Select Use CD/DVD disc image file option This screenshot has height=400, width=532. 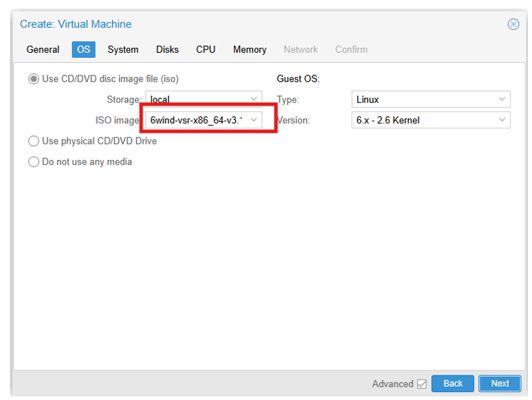[x=34, y=79]
